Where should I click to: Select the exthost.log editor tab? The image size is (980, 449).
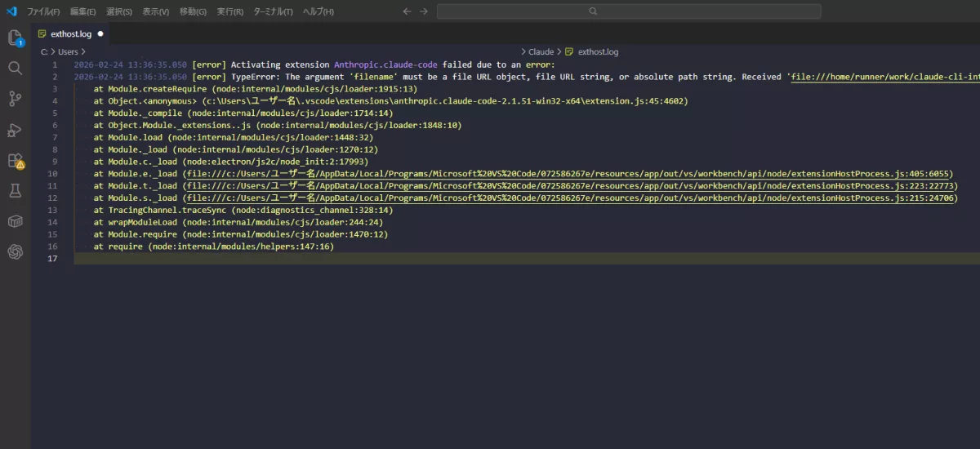pyautogui.click(x=72, y=34)
